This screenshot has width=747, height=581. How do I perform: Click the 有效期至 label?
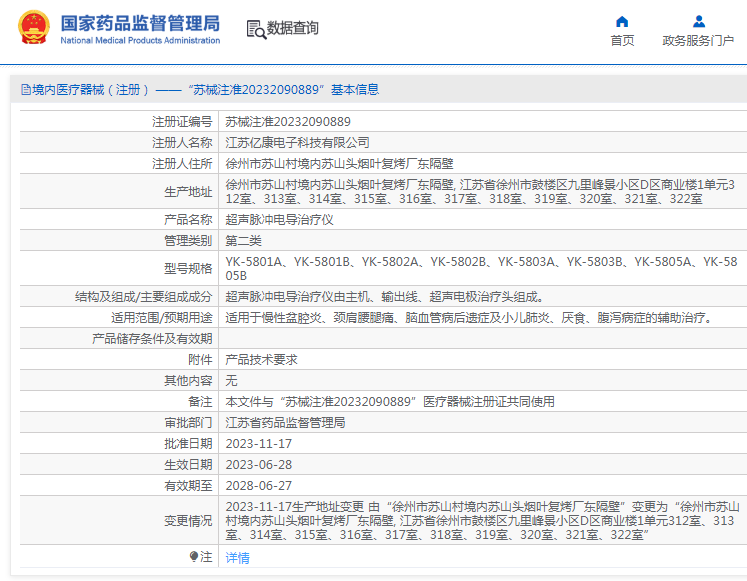(x=188, y=485)
